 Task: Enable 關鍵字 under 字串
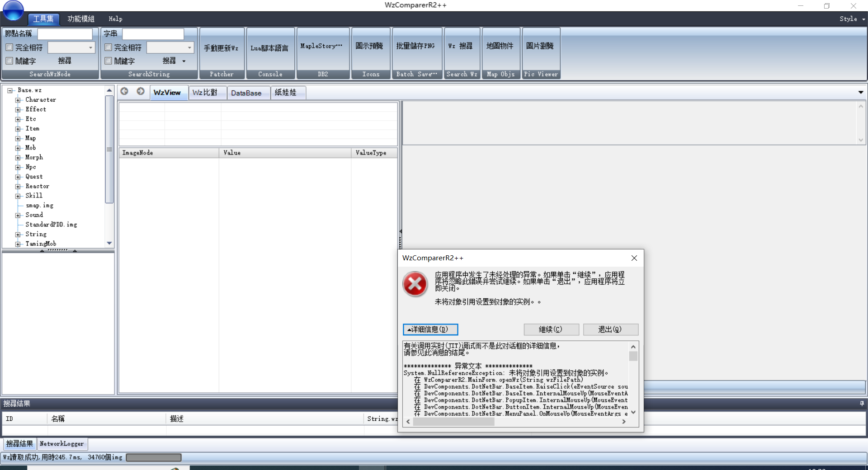click(108, 61)
